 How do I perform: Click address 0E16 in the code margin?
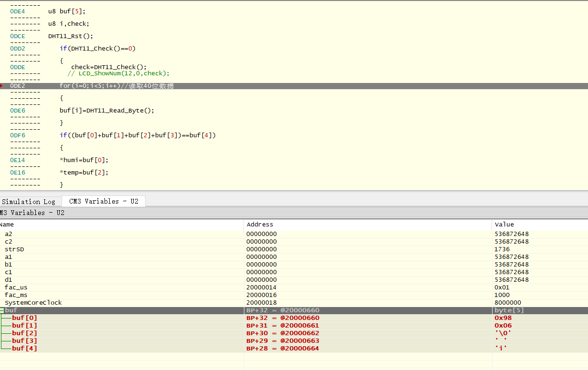tap(18, 173)
